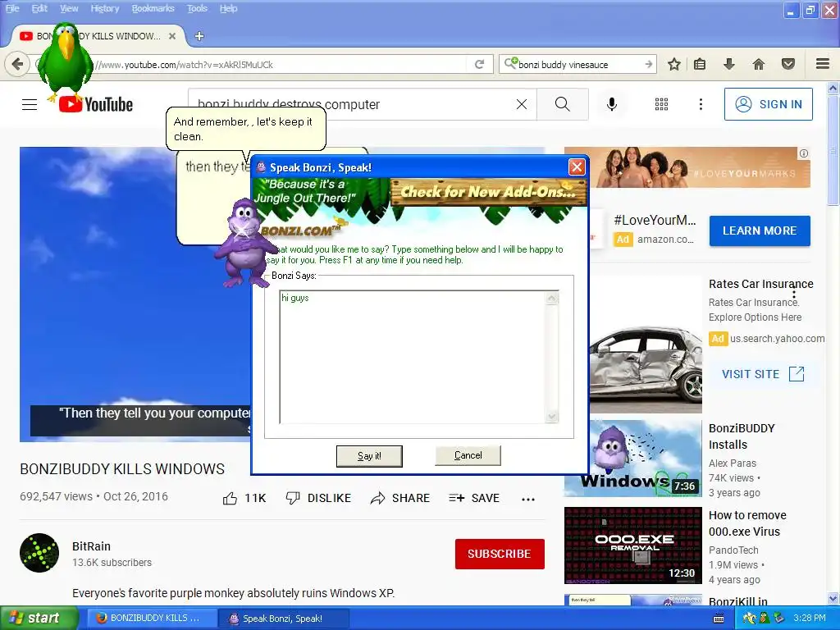Viewport: 840px width, 630px height.
Task: Save the video to a playlist
Action: point(474,498)
